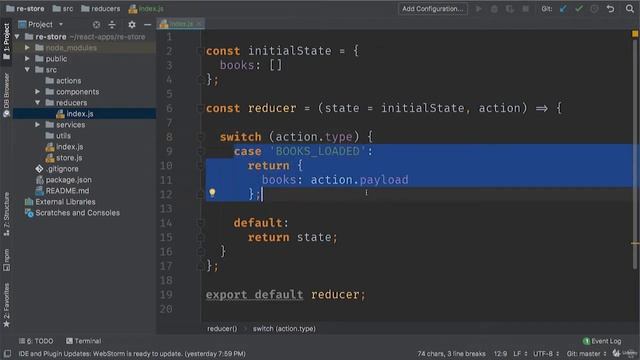Close the index.js editor tab

point(199,24)
